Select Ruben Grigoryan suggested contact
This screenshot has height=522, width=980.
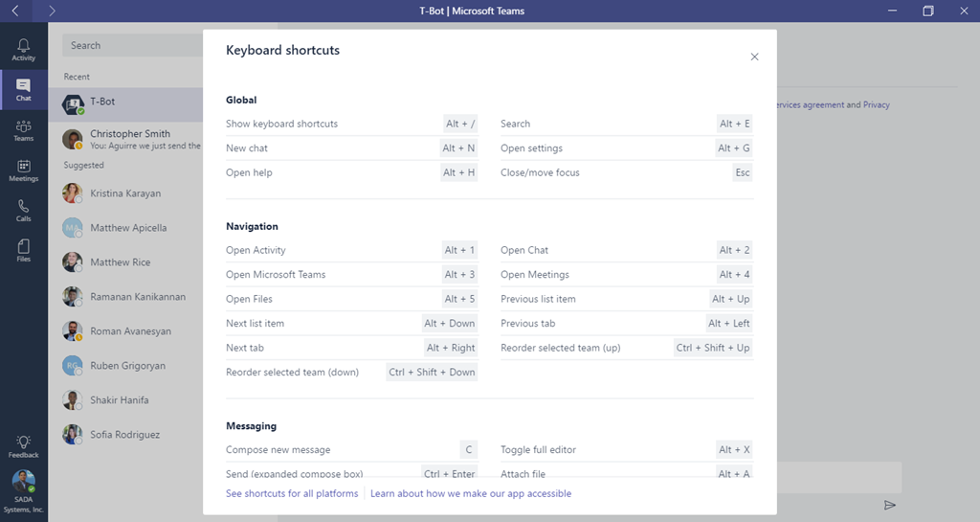click(125, 366)
